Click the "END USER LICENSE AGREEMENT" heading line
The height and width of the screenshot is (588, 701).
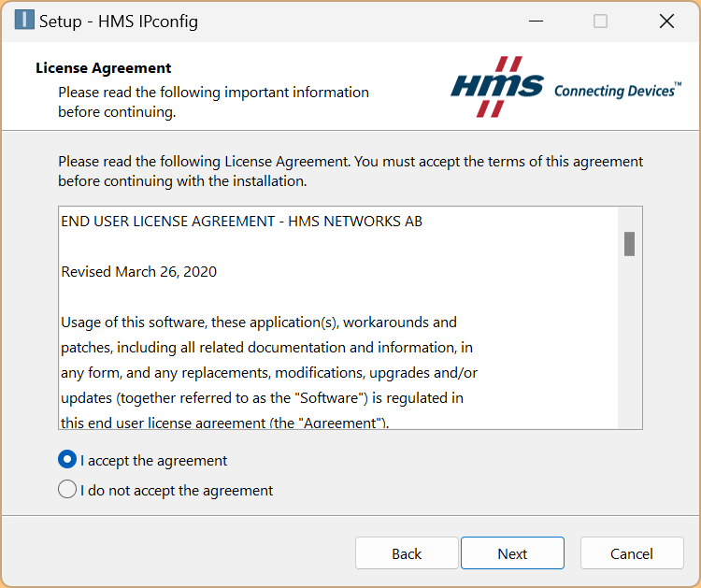click(241, 222)
